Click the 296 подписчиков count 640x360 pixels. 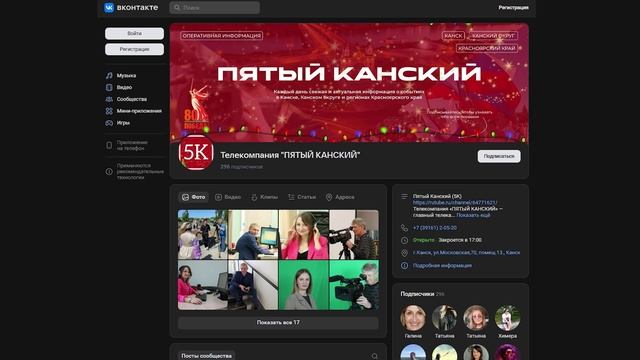pos(241,167)
